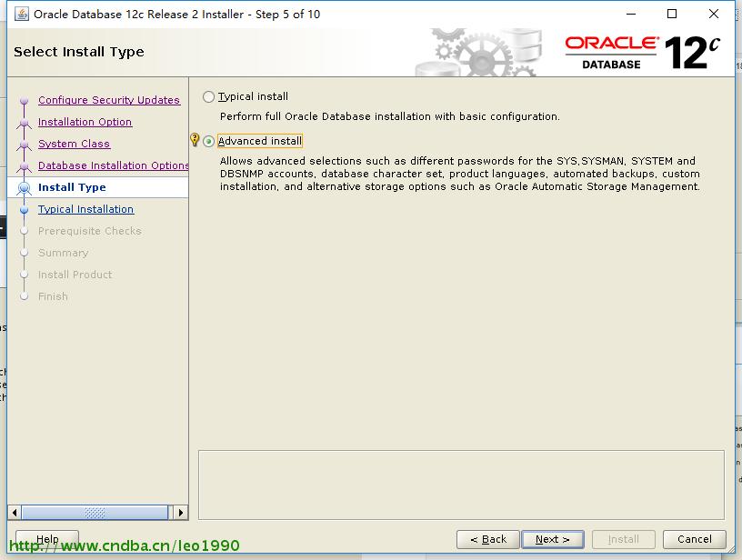Click the Next button
The height and width of the screenshot is (560, 742).
coord(552,539)
